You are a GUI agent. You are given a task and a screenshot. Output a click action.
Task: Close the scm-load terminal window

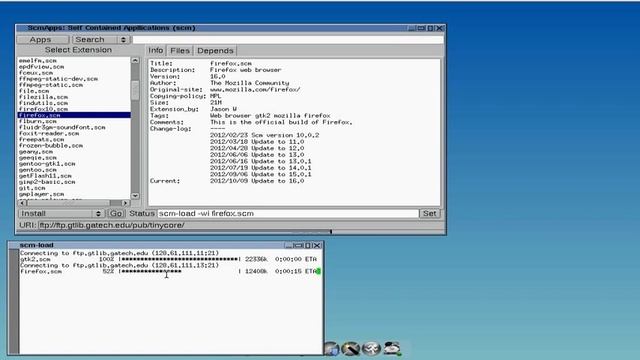[317, 245]
